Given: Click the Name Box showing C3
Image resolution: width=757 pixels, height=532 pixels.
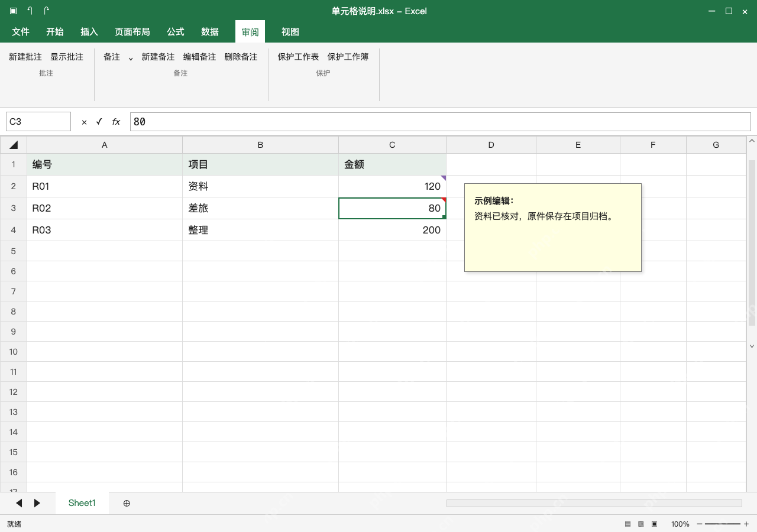Looking at the screenshot, I should pos(38,121).
